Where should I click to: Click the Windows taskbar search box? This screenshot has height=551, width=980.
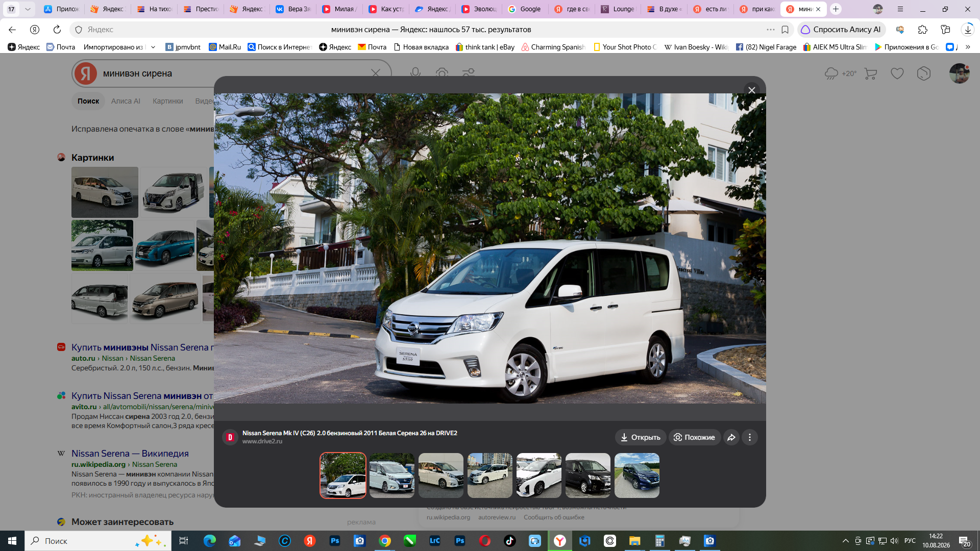(97, 541)
